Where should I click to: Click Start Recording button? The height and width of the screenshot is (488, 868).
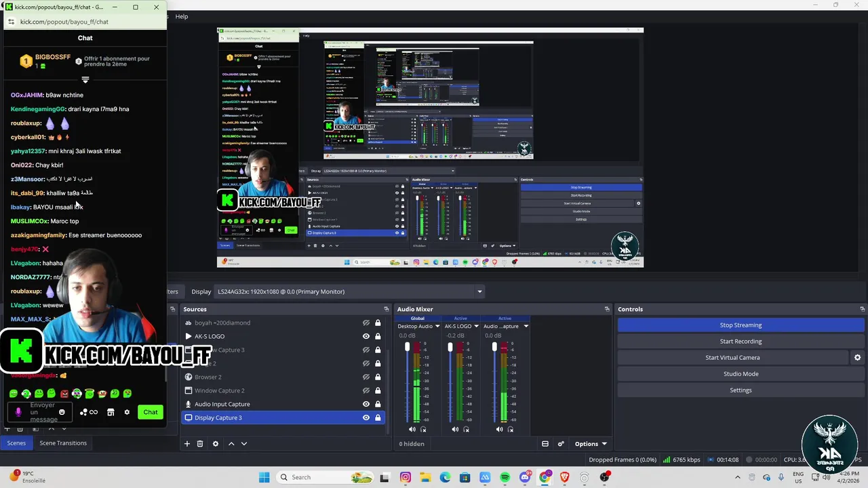741,341
